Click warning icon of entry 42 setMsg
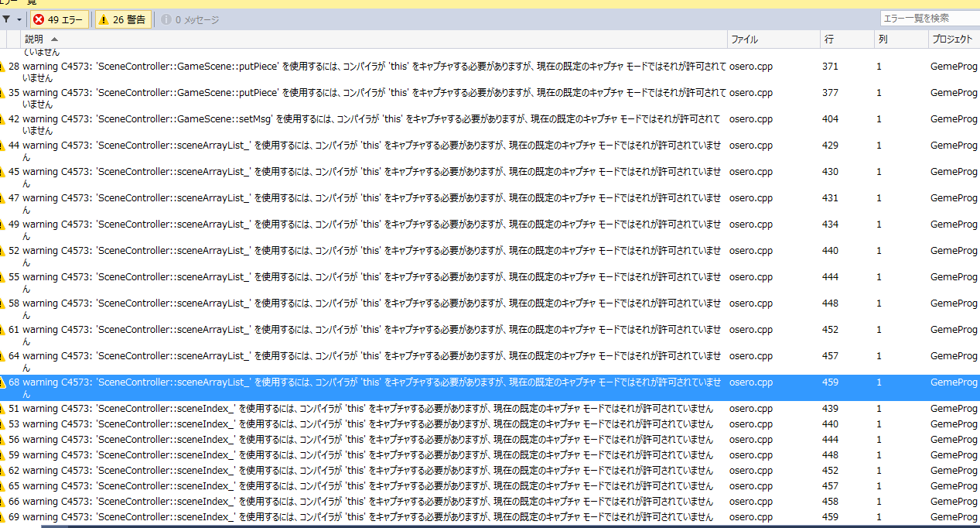 point(2,119)
